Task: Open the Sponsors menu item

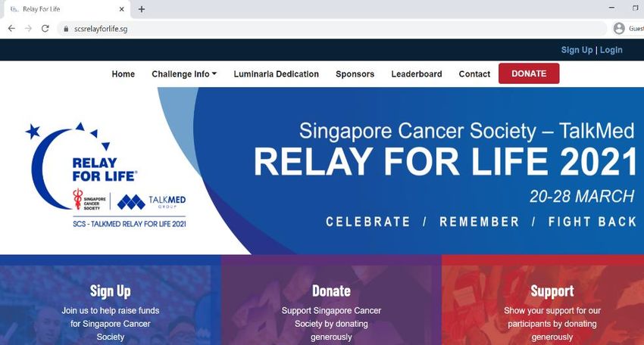Action: [x=355, y=74]
